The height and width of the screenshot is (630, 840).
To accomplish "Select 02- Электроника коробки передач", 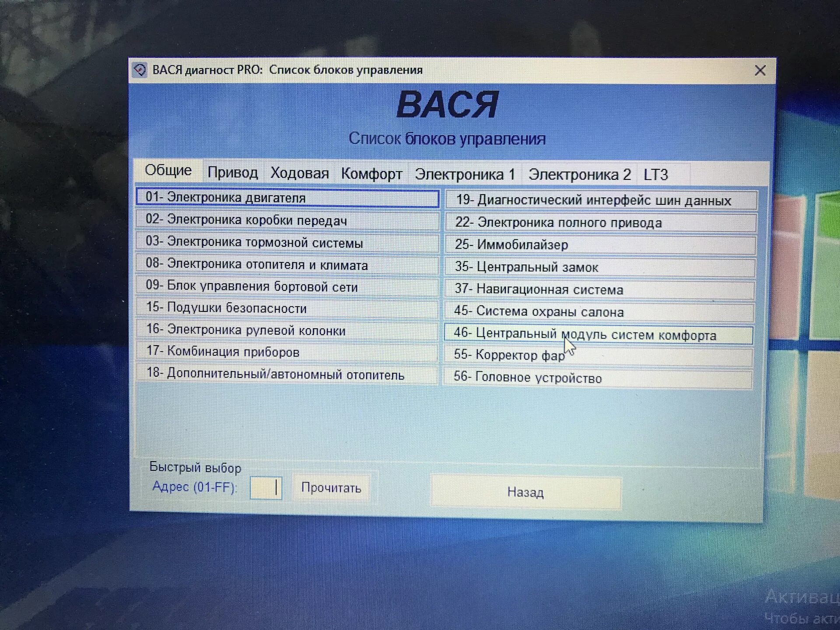I will [x=287, y=220].
